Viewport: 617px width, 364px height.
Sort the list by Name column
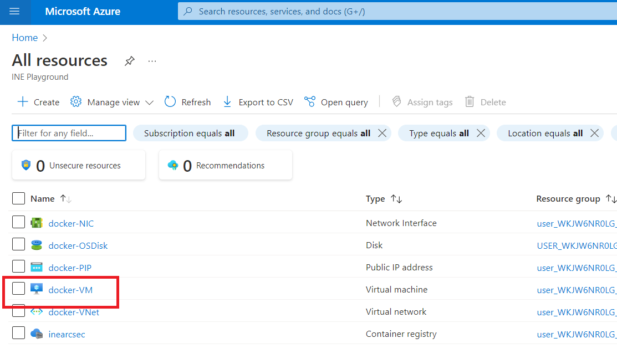[x=66, y=199]
